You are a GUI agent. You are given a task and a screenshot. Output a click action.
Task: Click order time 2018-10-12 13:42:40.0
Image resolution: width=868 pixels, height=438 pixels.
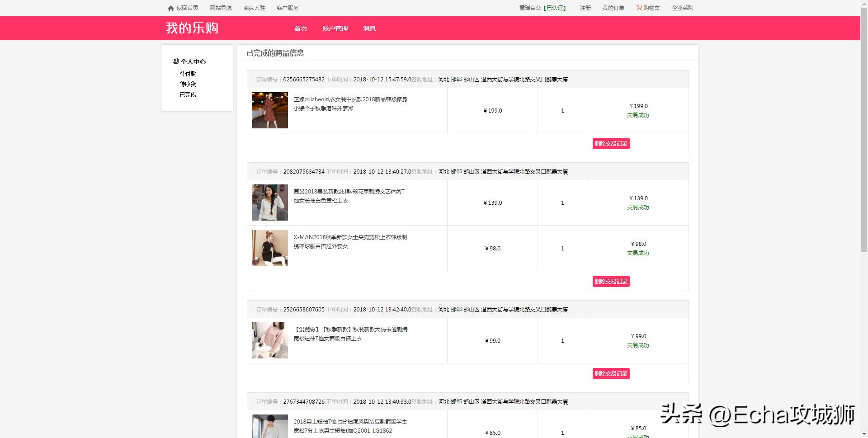click(382, 310)
